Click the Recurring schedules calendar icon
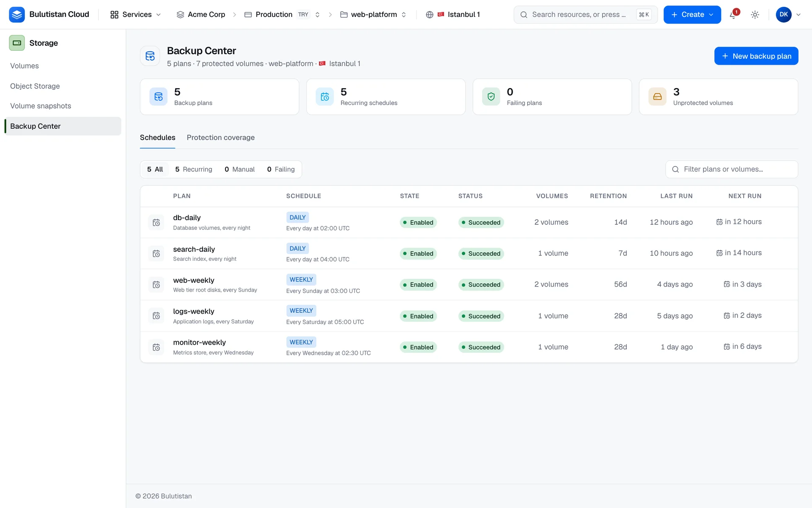The image size is (812, 508). tap(325, 97)
